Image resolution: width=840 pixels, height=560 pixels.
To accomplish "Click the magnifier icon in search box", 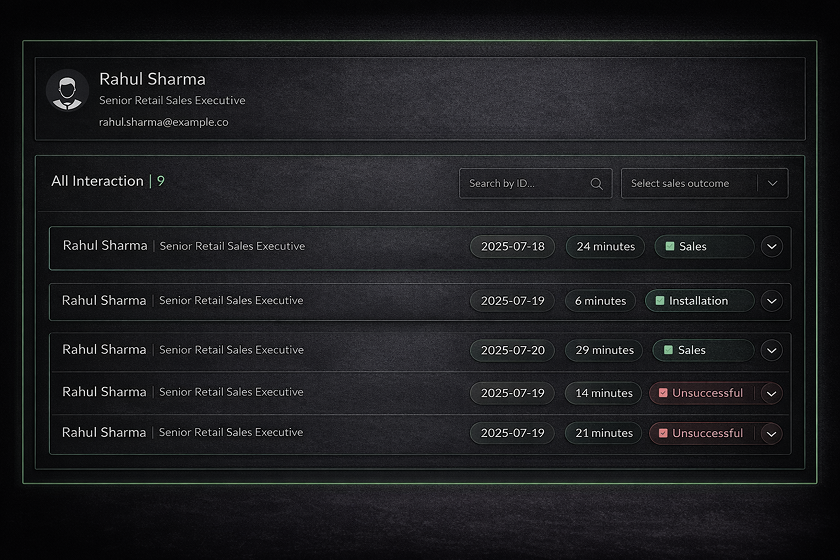I will click(x=597, y=184).
